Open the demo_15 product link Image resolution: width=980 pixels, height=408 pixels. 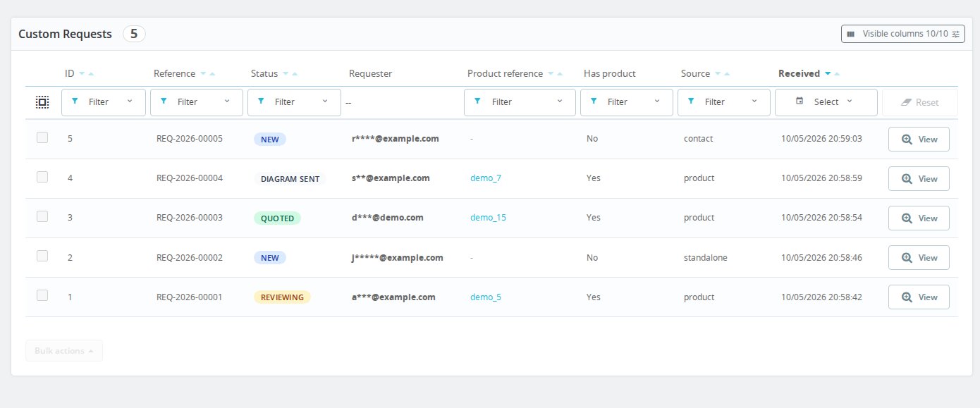point(488,218)
